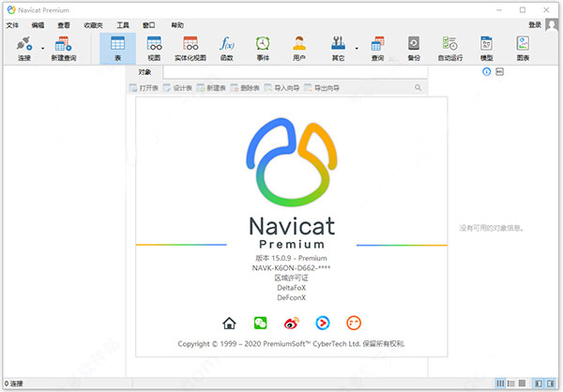Open the 工具 (Tools) menu
563x392 pixels.
click(x=123, y=25)
